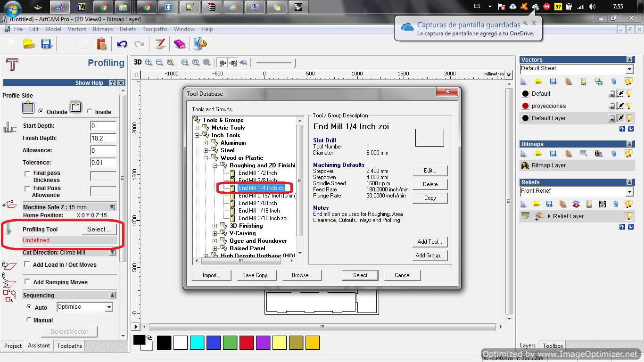Click new relief layer icon in Reliefs panel
The image size is (644, 362).
[x=523, y=204]
